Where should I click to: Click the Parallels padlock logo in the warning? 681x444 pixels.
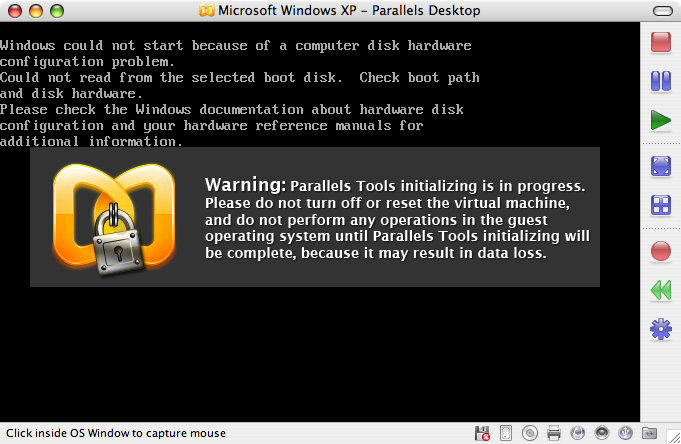click(x=114, y=219)
